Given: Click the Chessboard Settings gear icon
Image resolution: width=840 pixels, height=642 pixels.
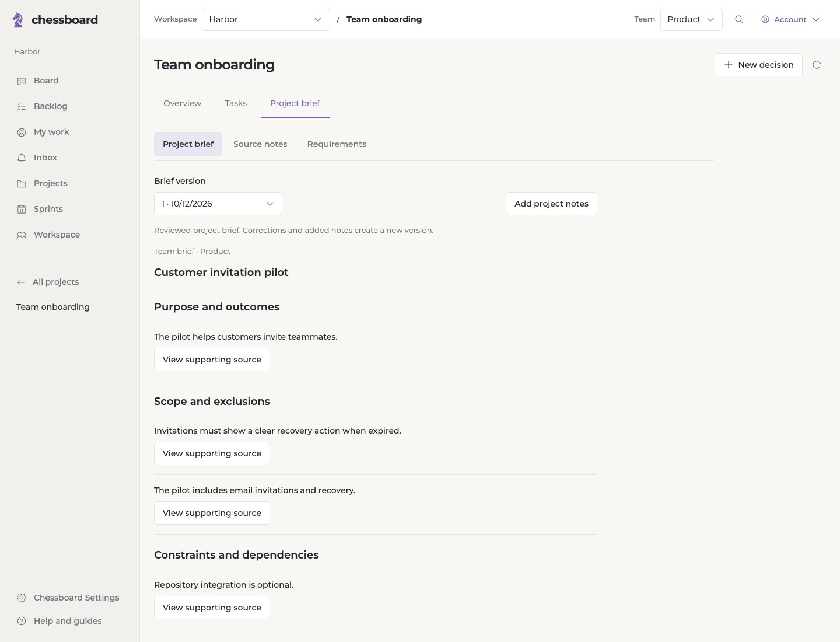Looking at the screenshot, I should (x=22, y=598).
